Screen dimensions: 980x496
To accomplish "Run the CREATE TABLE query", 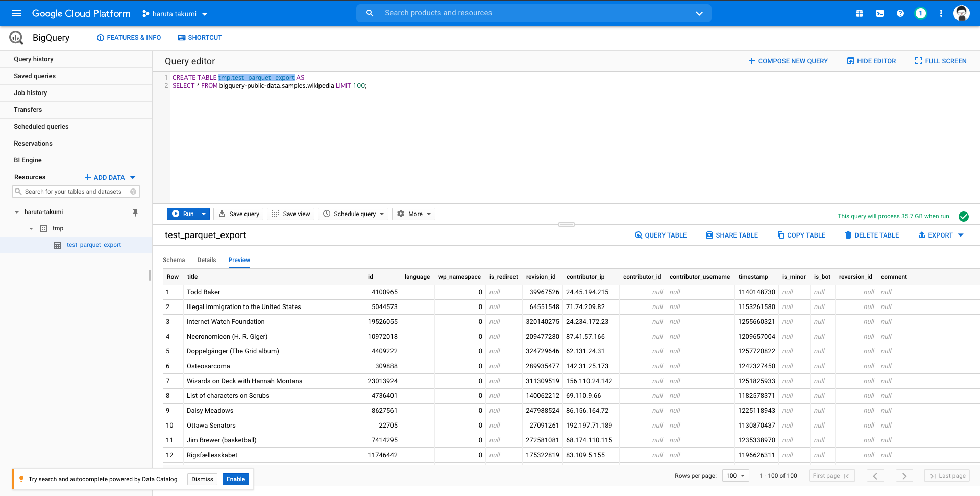I will 184,214.
